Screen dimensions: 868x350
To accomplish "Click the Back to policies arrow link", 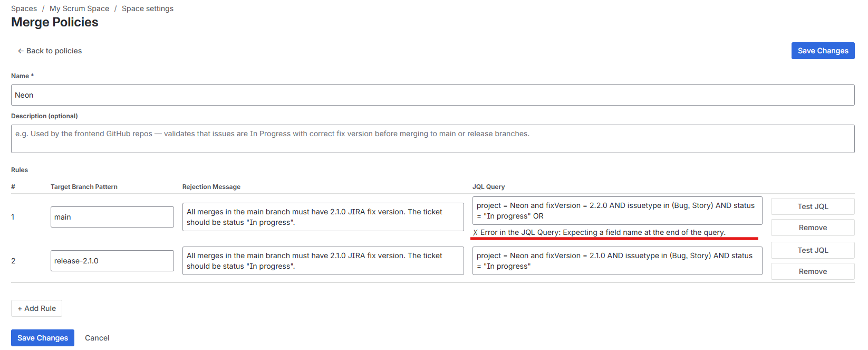I will pos(50,51).
